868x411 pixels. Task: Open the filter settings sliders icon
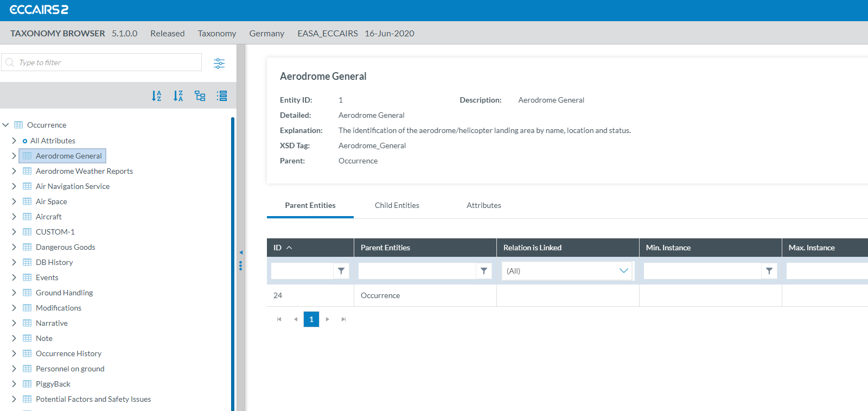[x=219, y=63]
